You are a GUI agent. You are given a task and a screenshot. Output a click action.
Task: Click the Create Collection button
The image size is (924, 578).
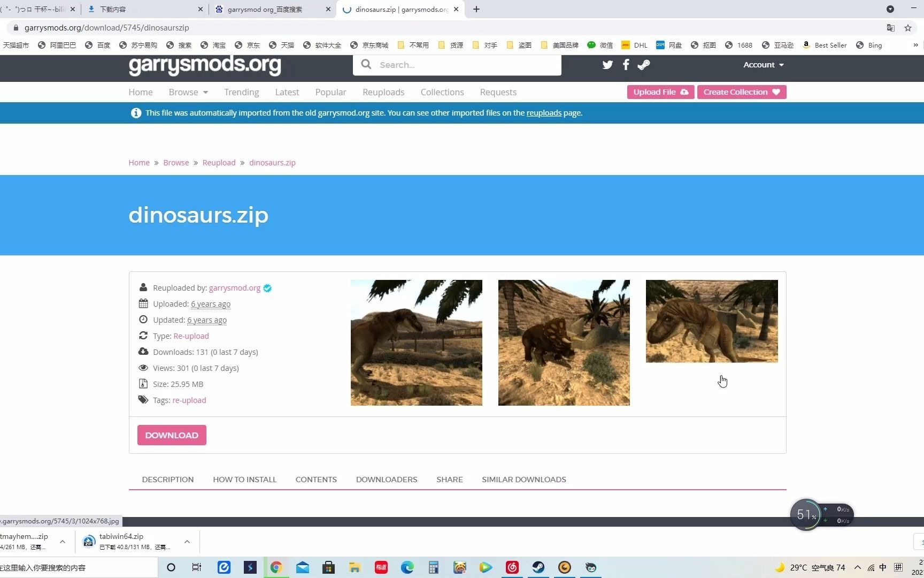pyautogui.click(x=742, y=92)
